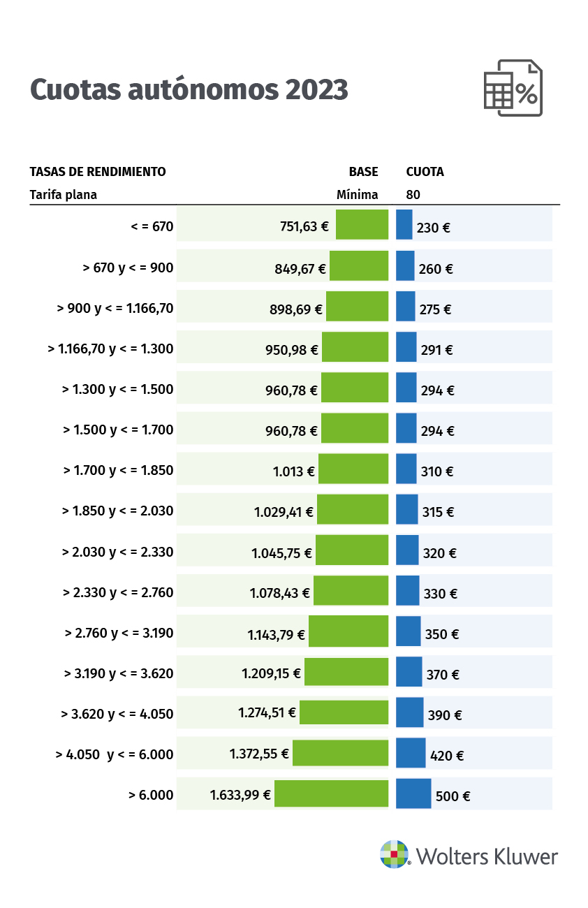This screenshot has width=588, height=908.
Task: Select the '> 670 y <= 900' row label
Action: pos(128,267)
